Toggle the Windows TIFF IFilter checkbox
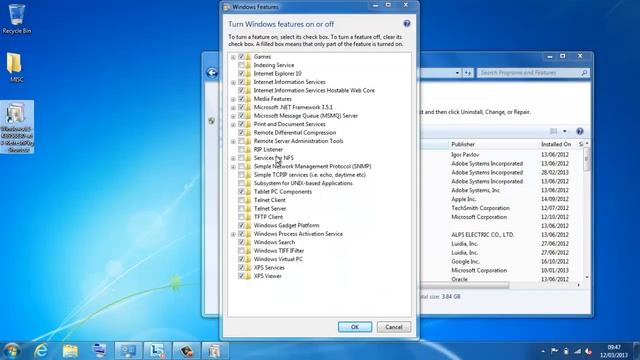Screen dimensions: 640x360 click(x=241, y=251)
